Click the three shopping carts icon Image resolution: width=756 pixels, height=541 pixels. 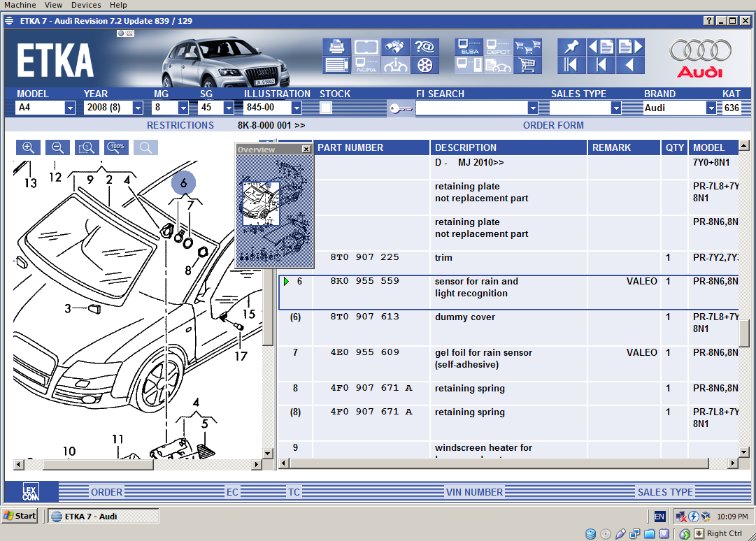[x=527, y=48]
